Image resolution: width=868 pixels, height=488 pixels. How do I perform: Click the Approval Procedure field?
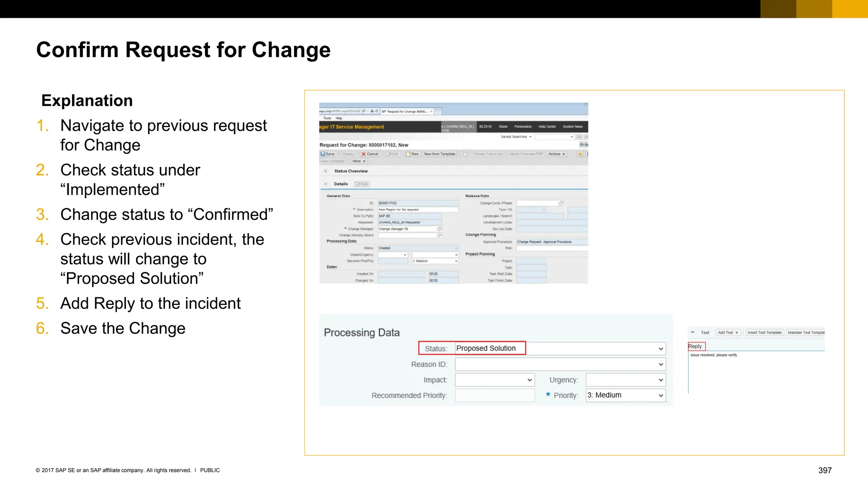click(552, 242)
